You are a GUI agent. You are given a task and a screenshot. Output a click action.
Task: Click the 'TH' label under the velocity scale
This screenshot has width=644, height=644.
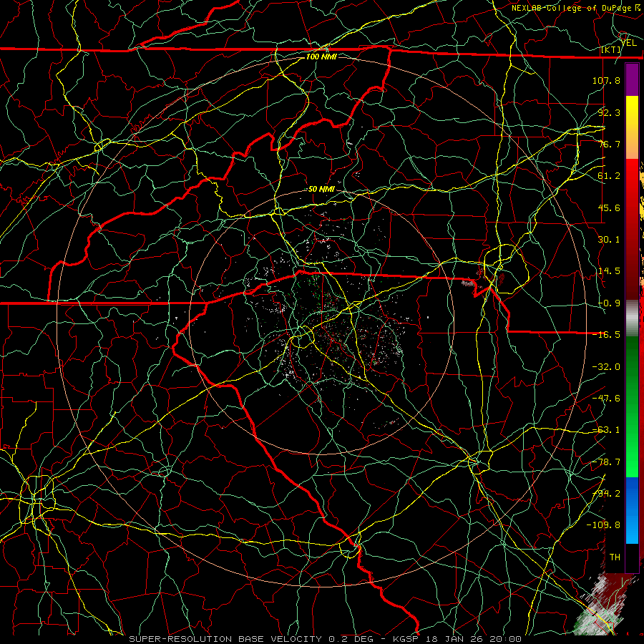point(615,557)
